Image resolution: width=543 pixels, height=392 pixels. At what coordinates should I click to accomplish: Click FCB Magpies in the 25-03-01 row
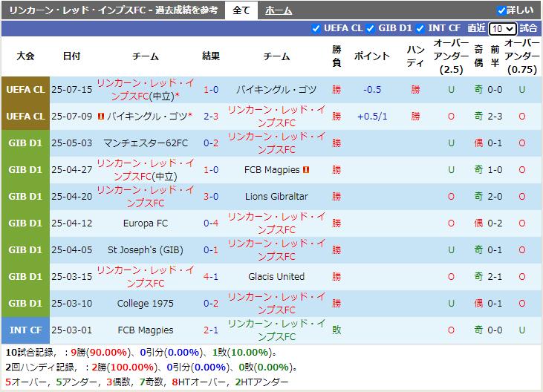pyautogui.click(x=146, y=330)
